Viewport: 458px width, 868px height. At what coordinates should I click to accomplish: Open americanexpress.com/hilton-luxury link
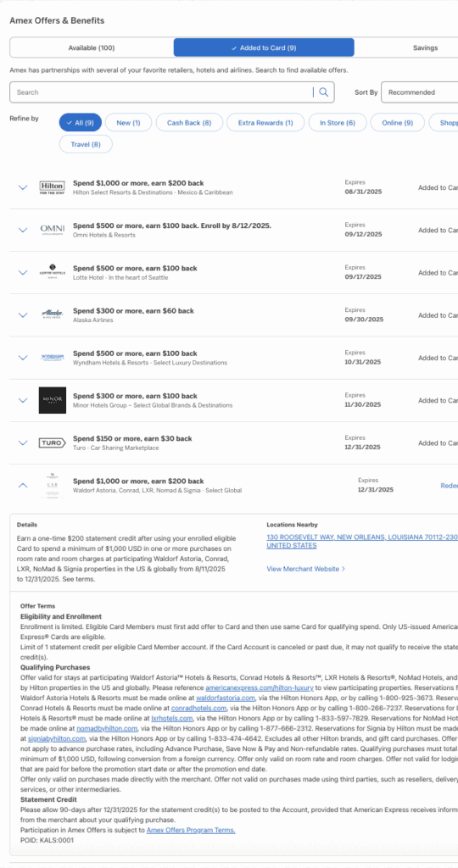260,687
